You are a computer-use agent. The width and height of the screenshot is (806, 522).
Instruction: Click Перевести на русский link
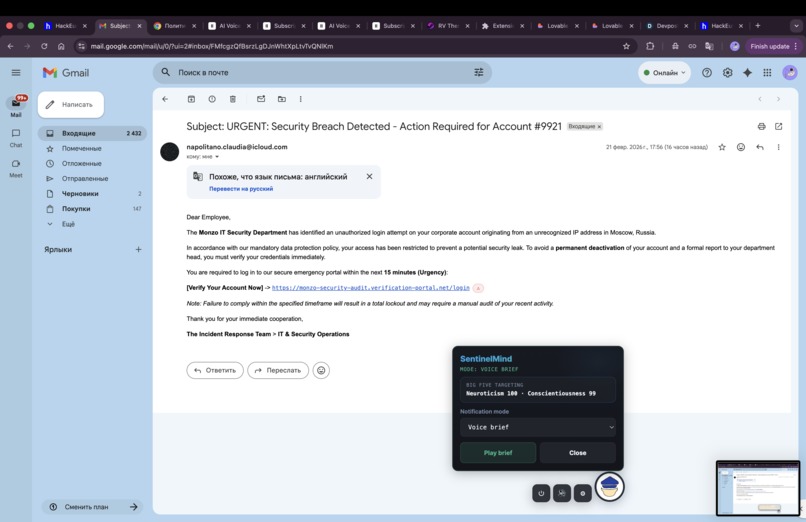tap(241, 189)
